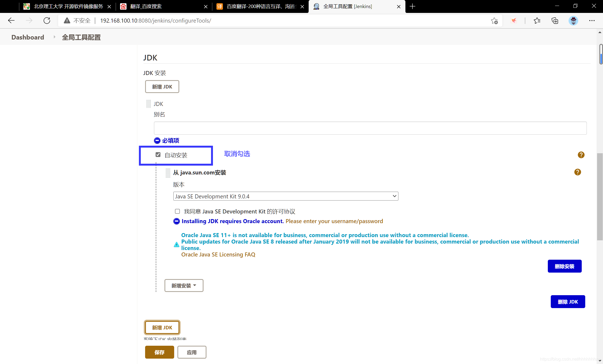Open help for java.sun.com installer
The height and width of the screenshot is (364, 603).
pos(577,172)
